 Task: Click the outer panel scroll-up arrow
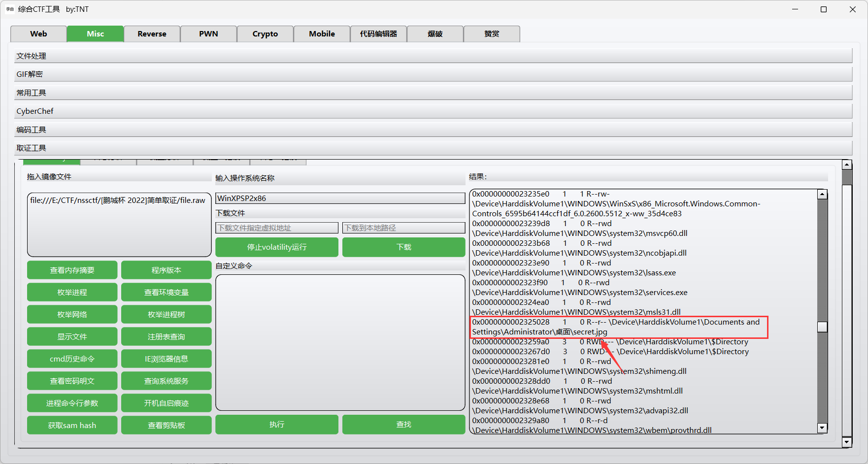pyautogui.click(x=847, y=165)
